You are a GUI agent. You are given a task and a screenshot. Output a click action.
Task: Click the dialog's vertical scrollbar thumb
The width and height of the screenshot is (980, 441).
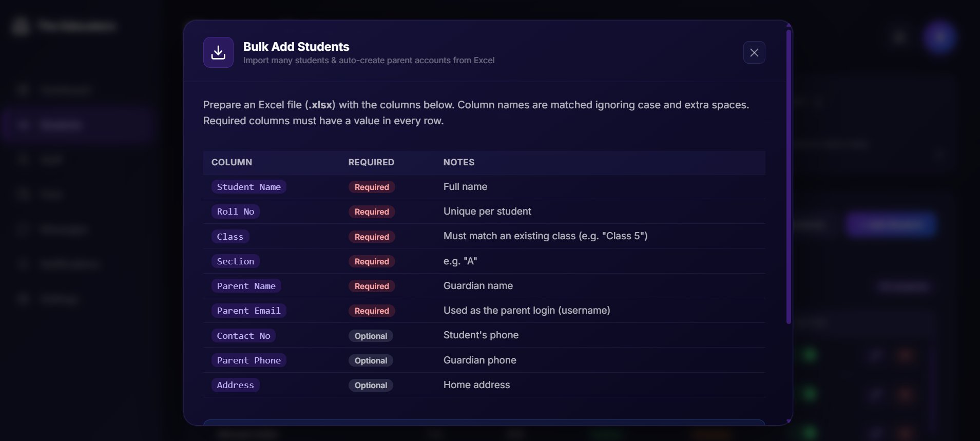tap(789, 177)
